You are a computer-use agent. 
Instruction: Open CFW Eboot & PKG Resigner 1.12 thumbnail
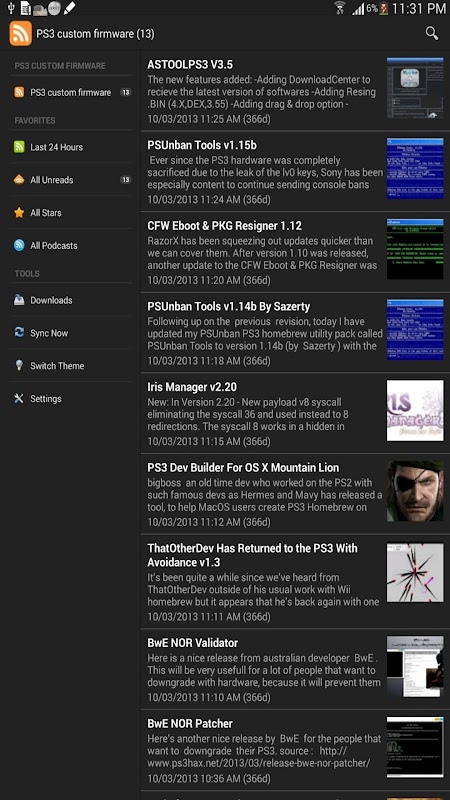point(415,249)
